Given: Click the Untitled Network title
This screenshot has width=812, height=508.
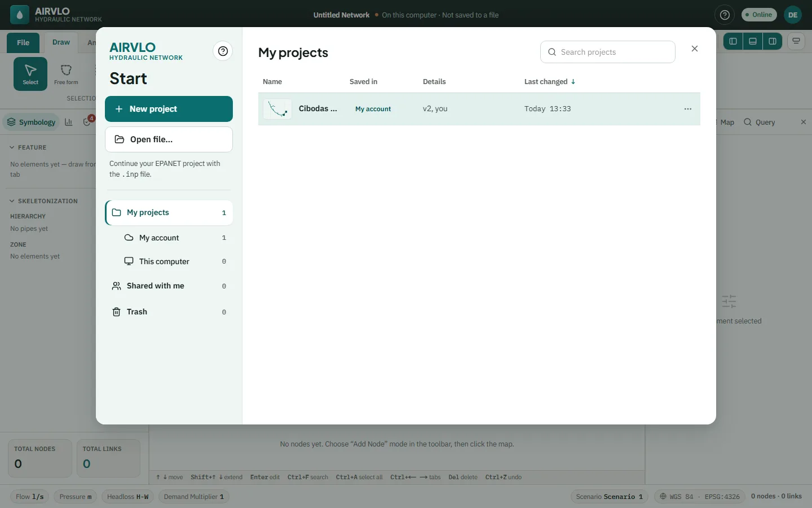Looking at the screenshot, I should [341, 15].
